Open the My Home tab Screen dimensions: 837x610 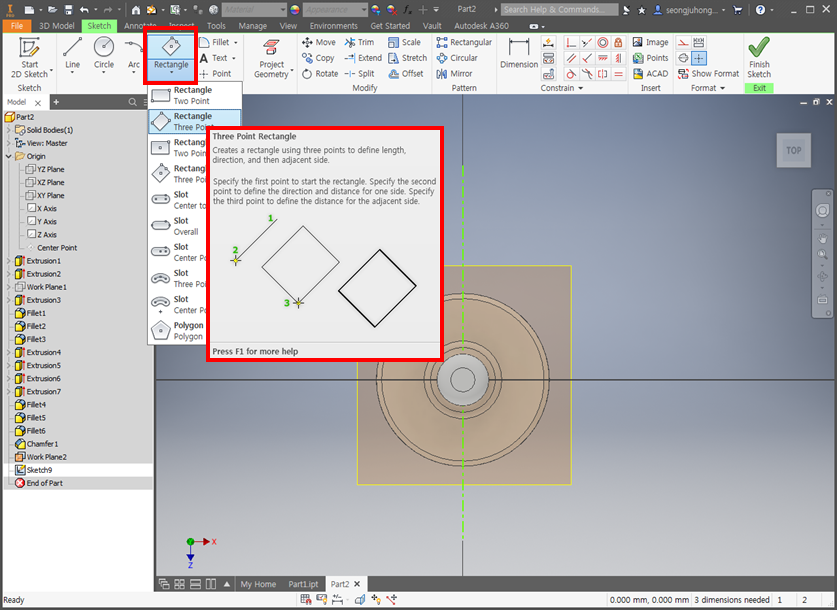[x=258, y=584]
